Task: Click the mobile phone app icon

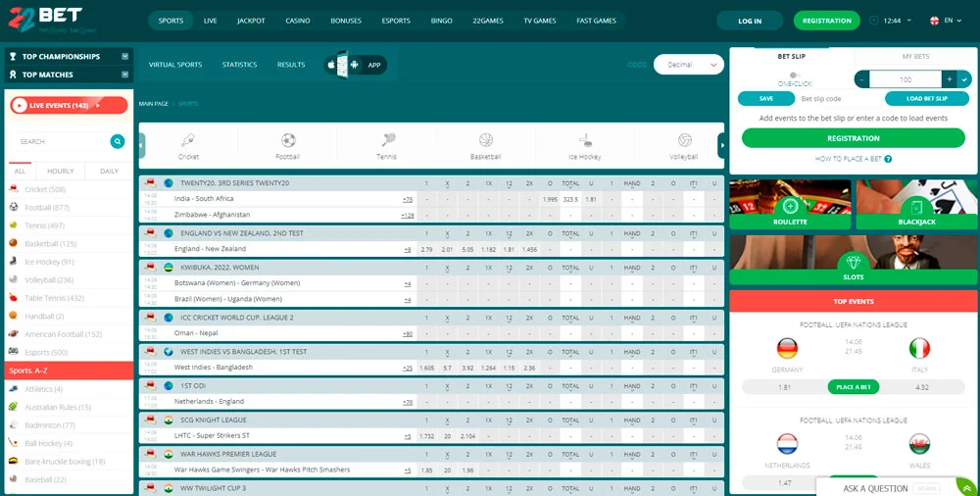Action: [342, 65]
